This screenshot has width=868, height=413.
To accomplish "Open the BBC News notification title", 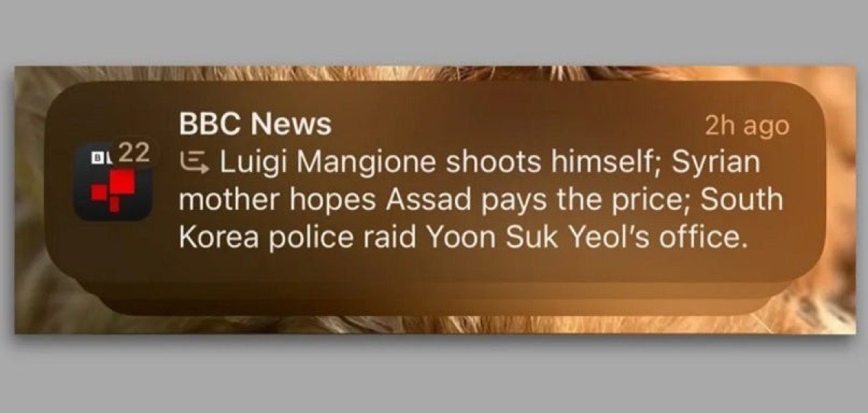I will pyautogui.click(x=255, y=124).
